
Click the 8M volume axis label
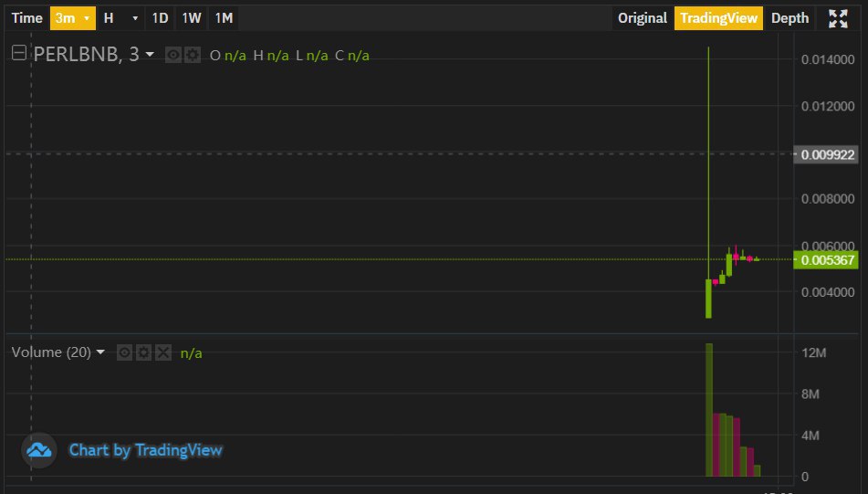(x=810, y=394)
